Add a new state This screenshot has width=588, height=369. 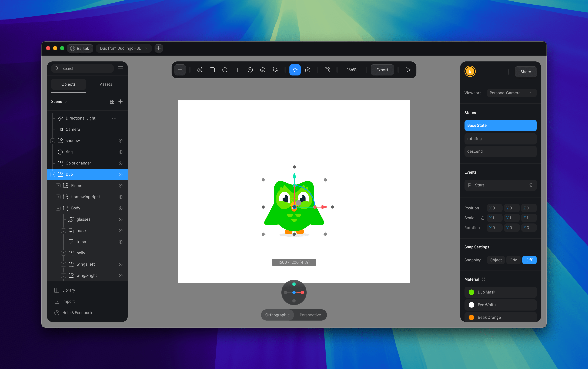click(534, 112)
